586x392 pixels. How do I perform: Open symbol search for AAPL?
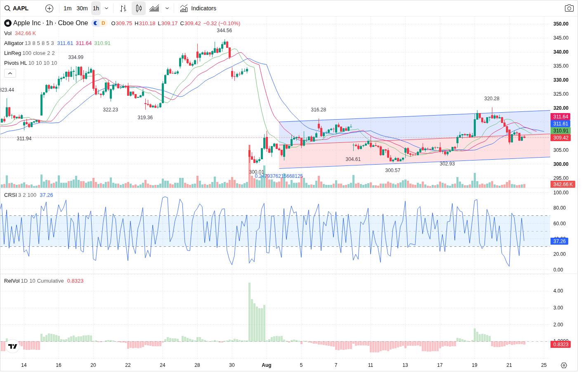(17, 8)
